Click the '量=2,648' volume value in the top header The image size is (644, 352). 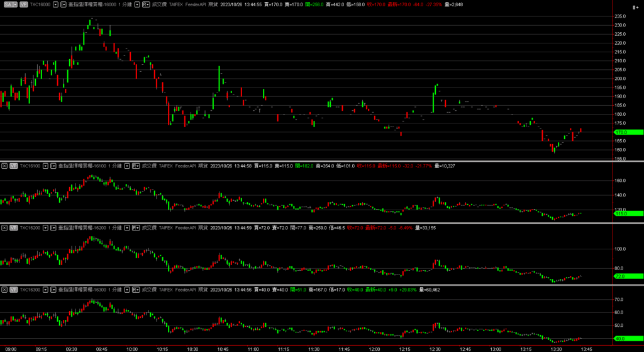[x=454, y=4]
